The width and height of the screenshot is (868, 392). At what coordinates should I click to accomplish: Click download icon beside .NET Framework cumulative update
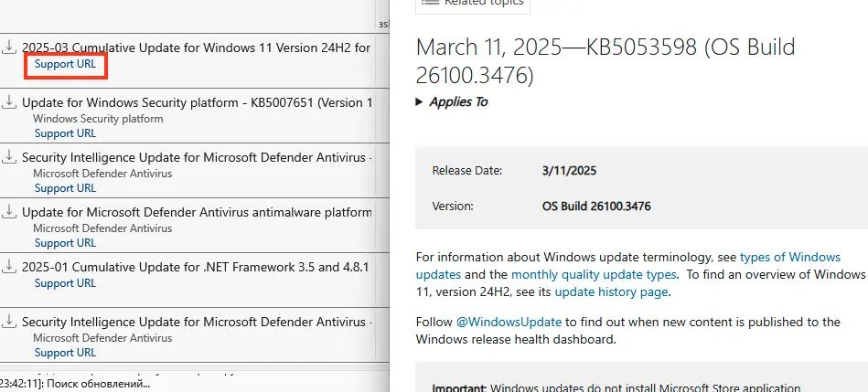[9, 267]
